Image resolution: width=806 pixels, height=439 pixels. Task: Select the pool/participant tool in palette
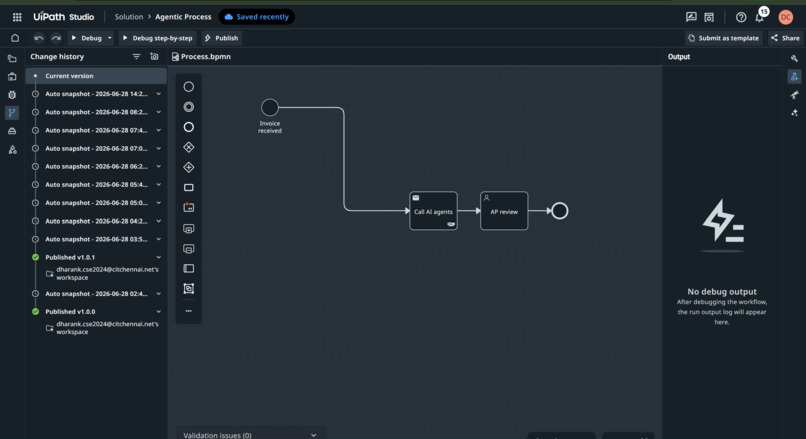tap(189, 268)
